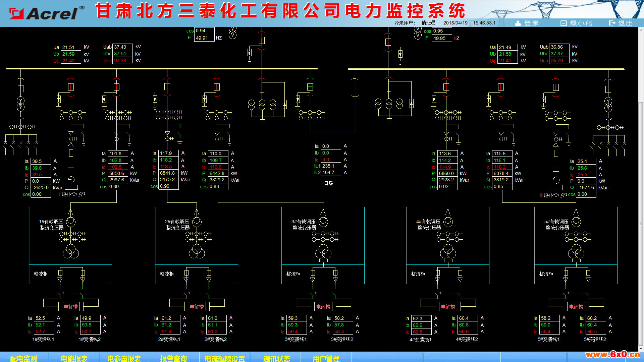Click active power value 6841.8

[169, 173]
